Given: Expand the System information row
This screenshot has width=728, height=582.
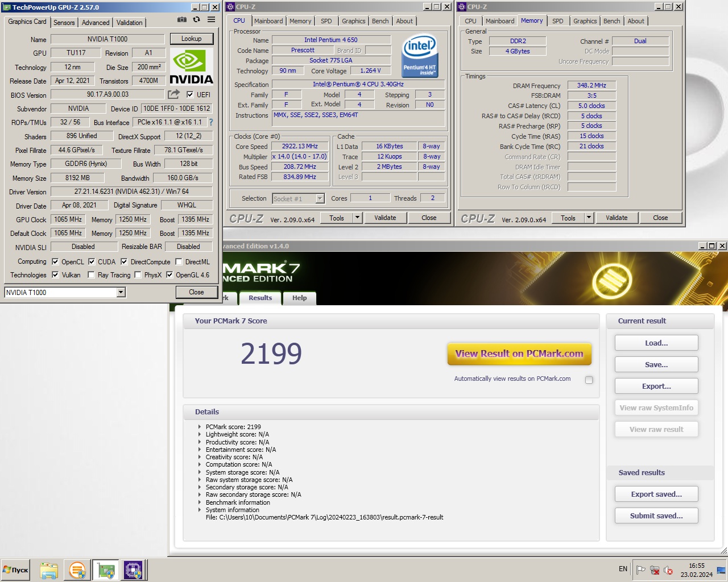Looking at the screenshot, I should 199,510.
